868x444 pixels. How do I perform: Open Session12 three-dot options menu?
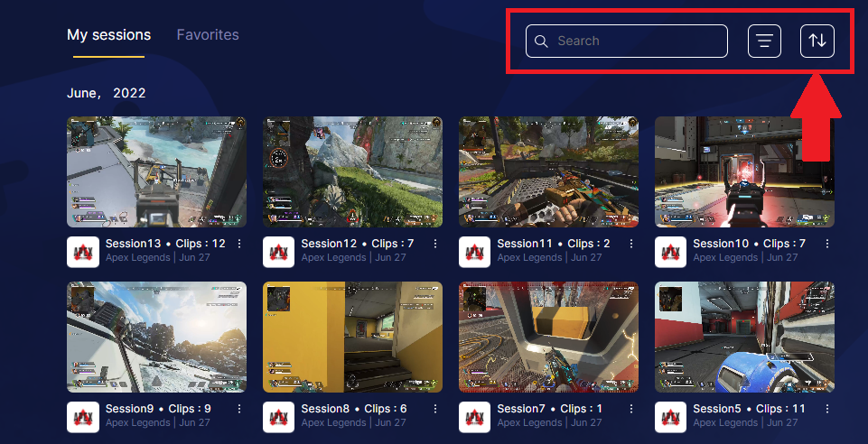[x=435, y=244]
